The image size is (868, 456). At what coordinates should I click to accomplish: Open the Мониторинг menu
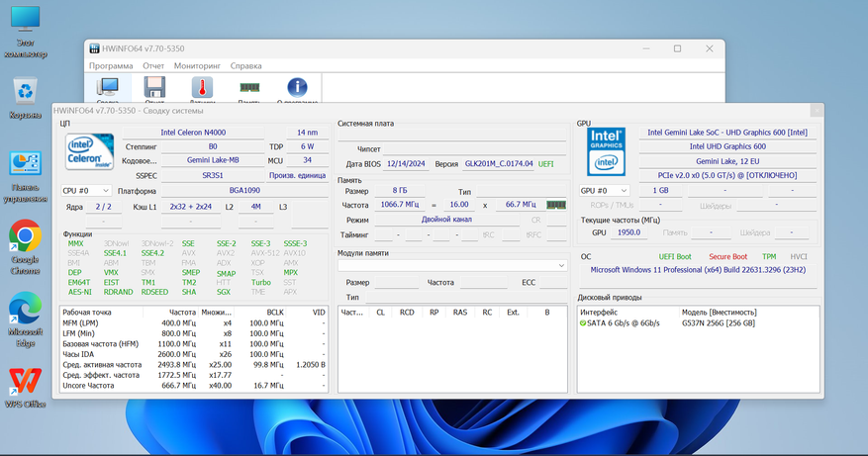click(x=197, y=65)
